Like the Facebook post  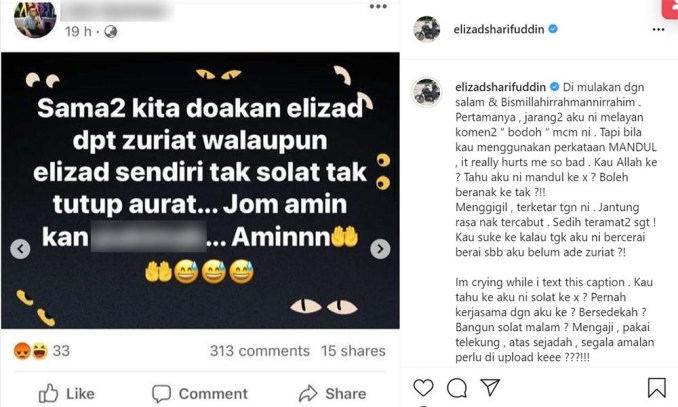tap(67, 393)
